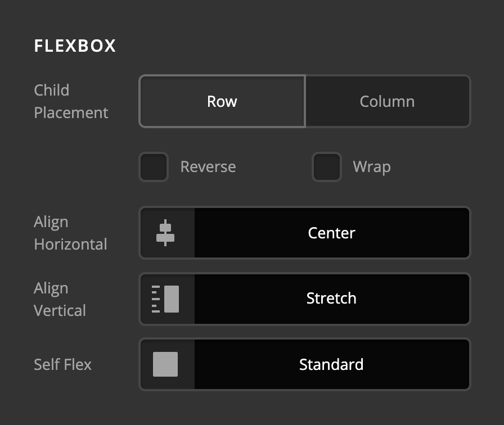Select Row child placement
Viewport: 504px width, 425px height.
pos(222,101)
